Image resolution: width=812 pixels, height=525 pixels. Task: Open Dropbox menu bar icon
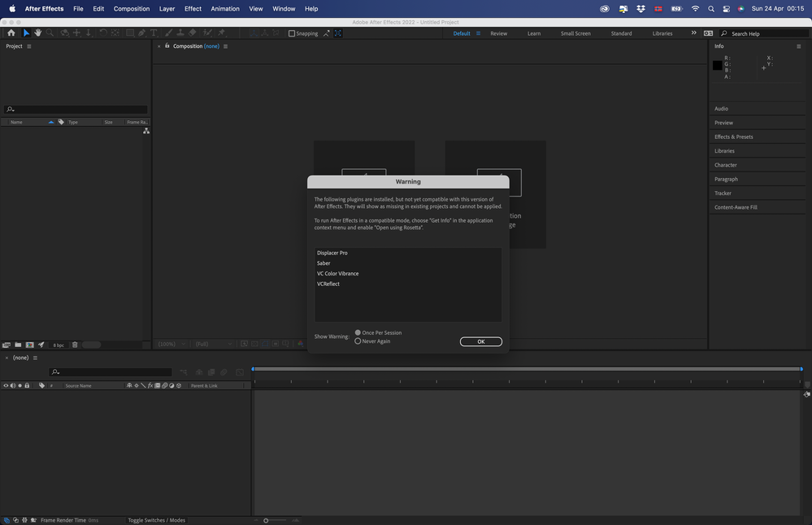click(640, 9)
